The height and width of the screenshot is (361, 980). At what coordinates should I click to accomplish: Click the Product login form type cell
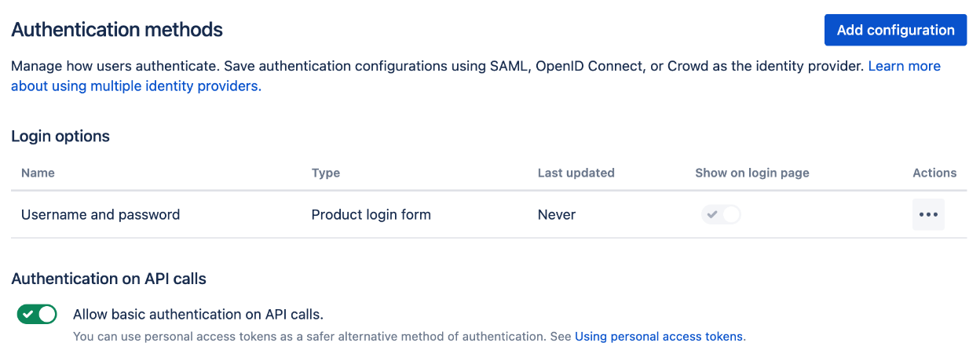[371, 214]
